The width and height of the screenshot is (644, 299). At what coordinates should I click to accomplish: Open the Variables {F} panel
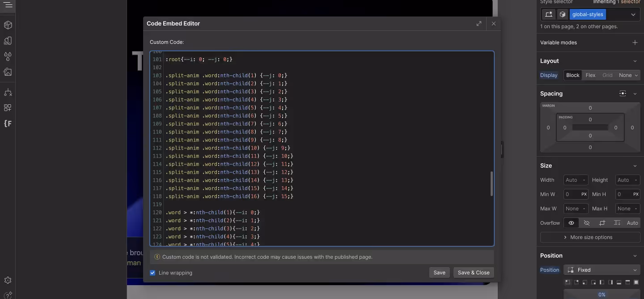click(7, 124)
